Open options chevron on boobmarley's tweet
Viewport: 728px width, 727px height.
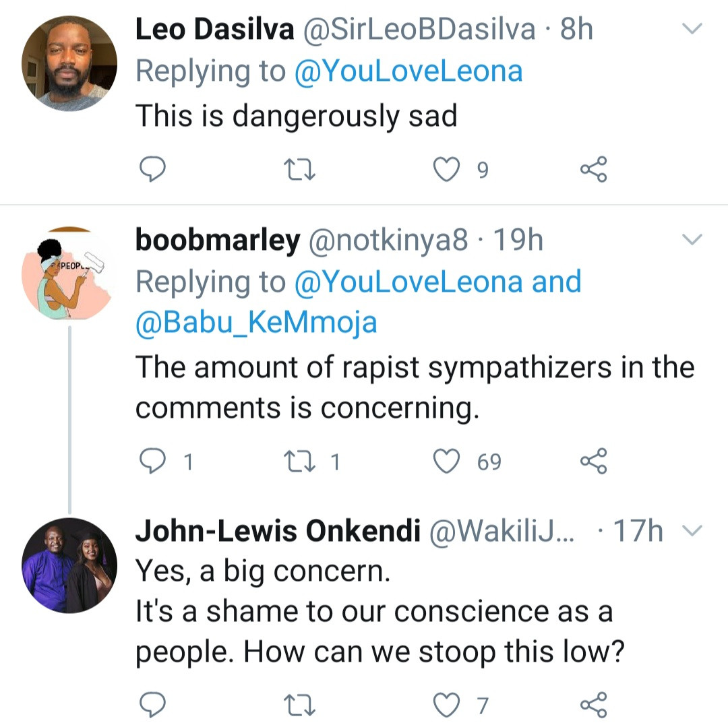click(693, 239)
